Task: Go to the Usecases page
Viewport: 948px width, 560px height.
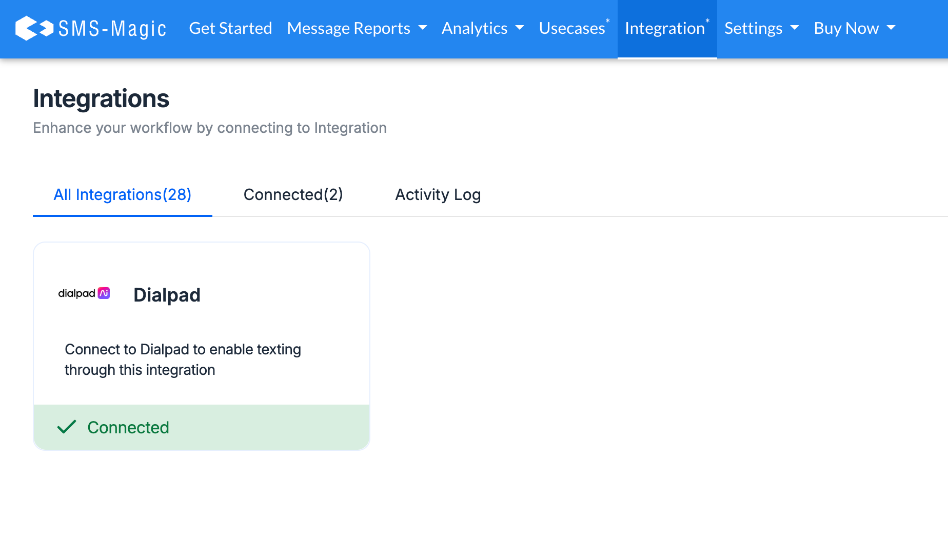Action: (574, 28)
